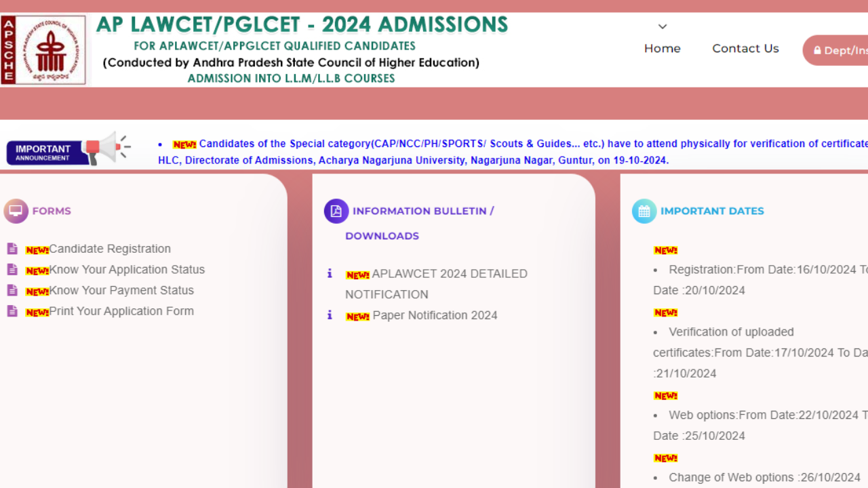Click the Dept/Ins login button

click(841, 50)
